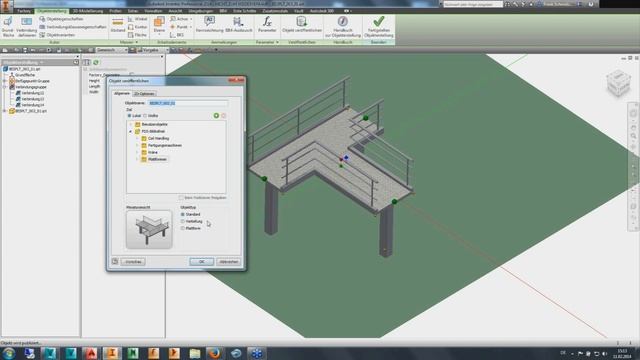This screenshot has width=640, height=360.
Task: Collapse the FDS-Bibliothek folder
Action: pos(131,131)
